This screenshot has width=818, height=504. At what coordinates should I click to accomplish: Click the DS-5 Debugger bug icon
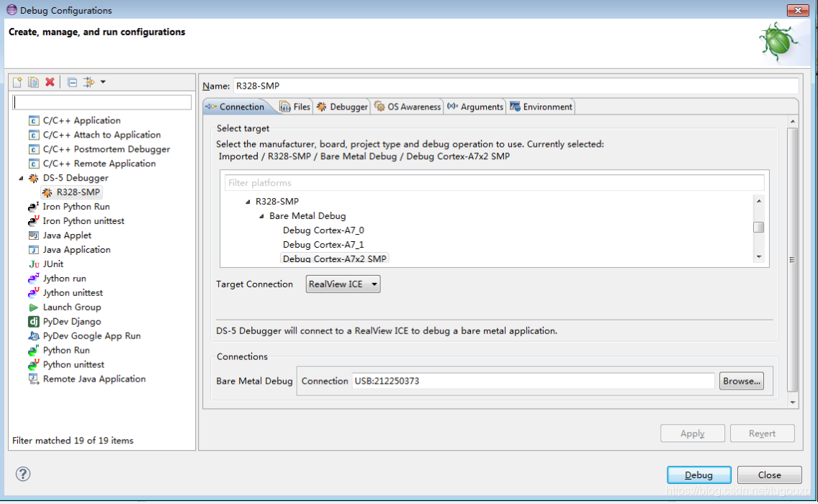33,178
